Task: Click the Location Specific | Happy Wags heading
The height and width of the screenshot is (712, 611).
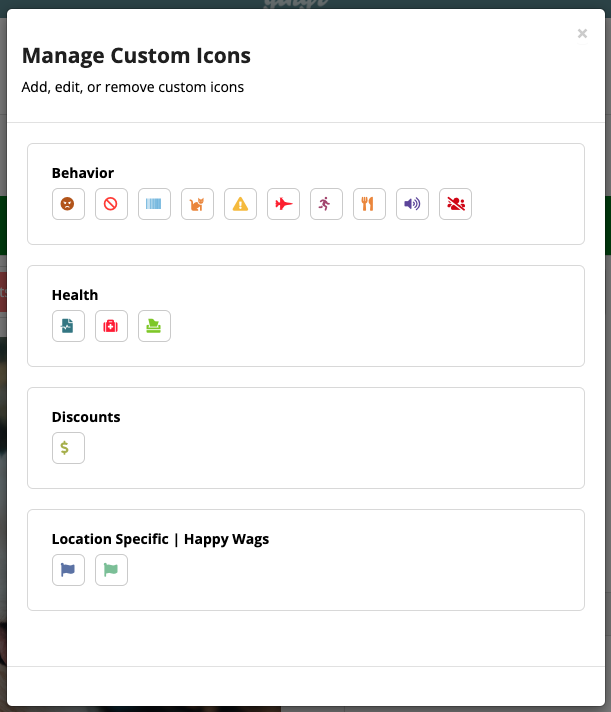Action: pos(160,539)
